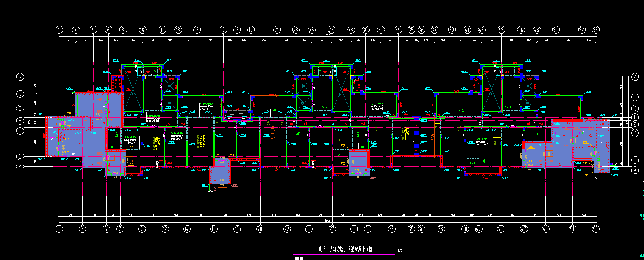Image resolution: width=644 pixels, height=260 pixels.
Task: Pick grid axis bubble 27
Action: pos(332,229)
